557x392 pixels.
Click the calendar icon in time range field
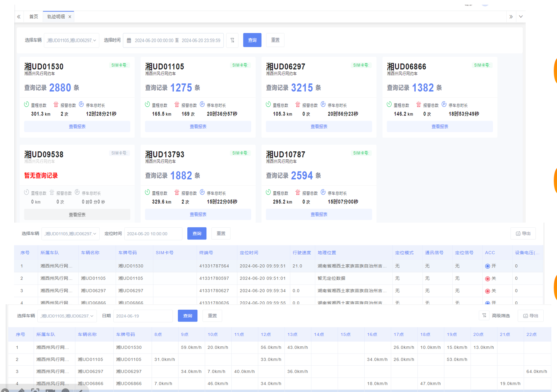tap(129, 40)
